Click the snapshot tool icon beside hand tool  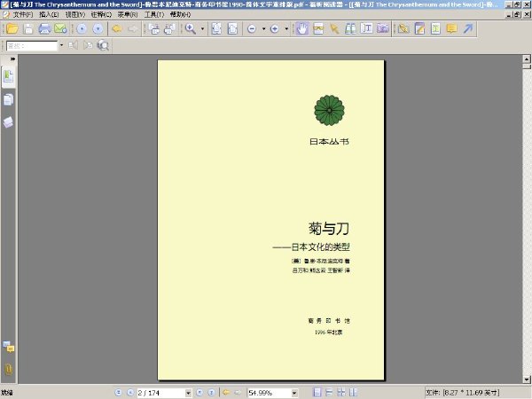318,29
